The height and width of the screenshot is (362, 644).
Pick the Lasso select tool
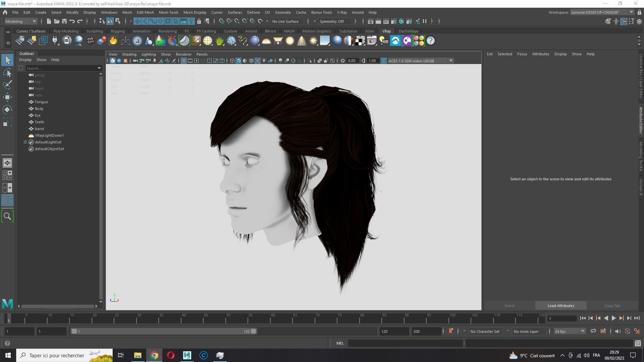point(7,72)
